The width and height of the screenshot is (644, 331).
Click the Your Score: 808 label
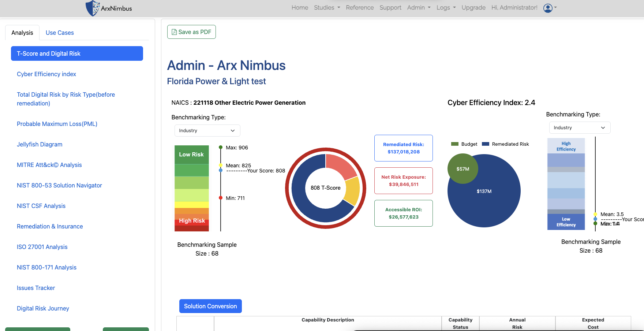pos(266,171)
